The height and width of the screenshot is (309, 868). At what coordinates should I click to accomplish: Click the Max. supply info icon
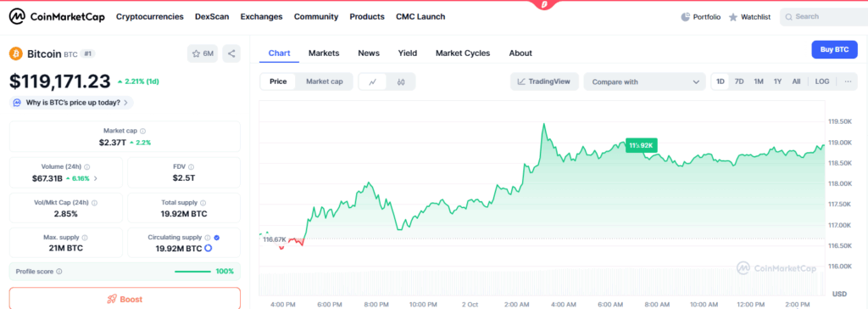tap(84, 238)
